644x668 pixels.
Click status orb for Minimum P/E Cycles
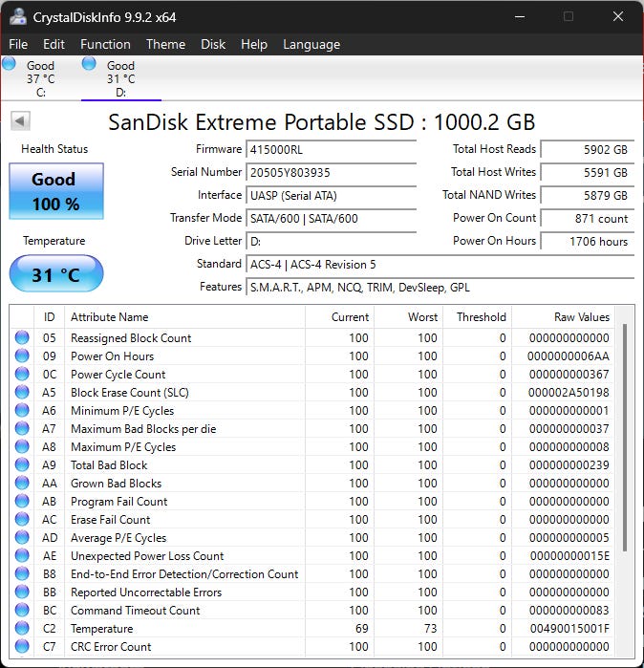click(22, 410)
